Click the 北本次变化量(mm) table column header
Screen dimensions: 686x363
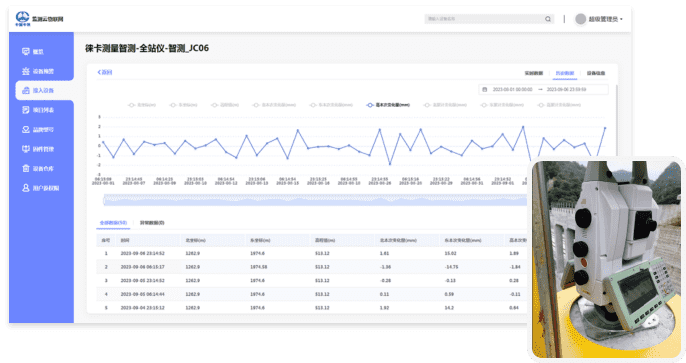(x=398, y=240)
